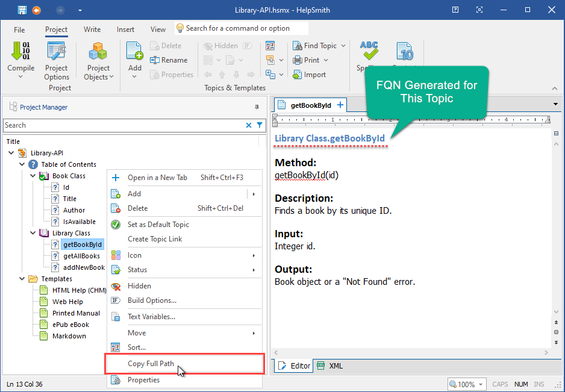
Task: Click the lightbulb icon beside the command search
Action: 180,28
